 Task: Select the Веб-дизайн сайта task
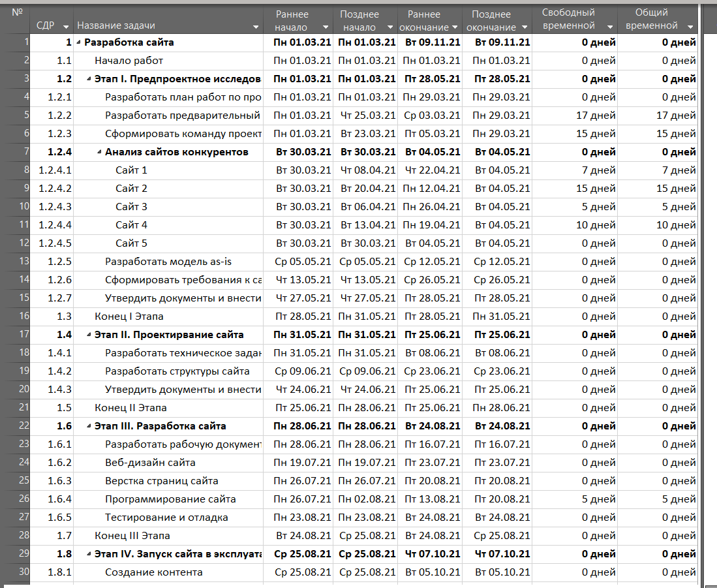[150, 463]
